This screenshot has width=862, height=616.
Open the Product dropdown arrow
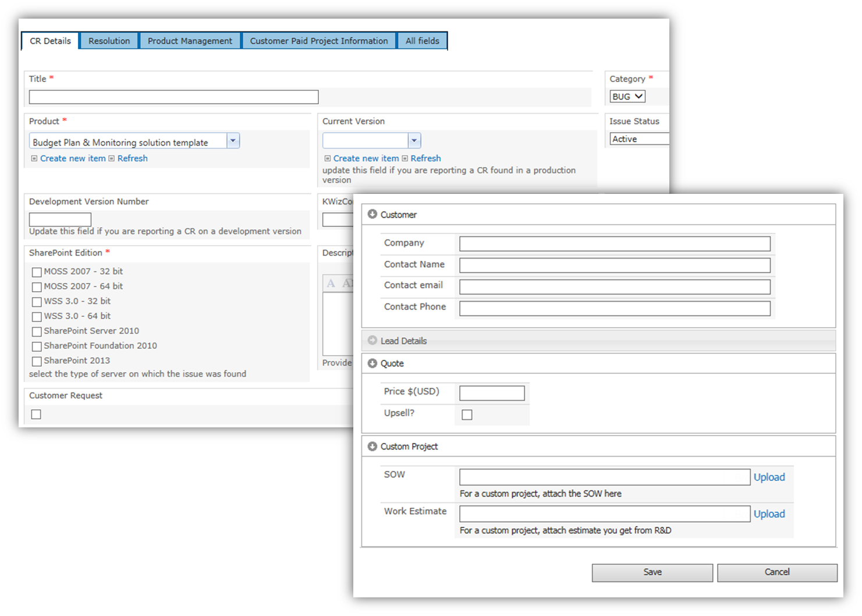233,140
